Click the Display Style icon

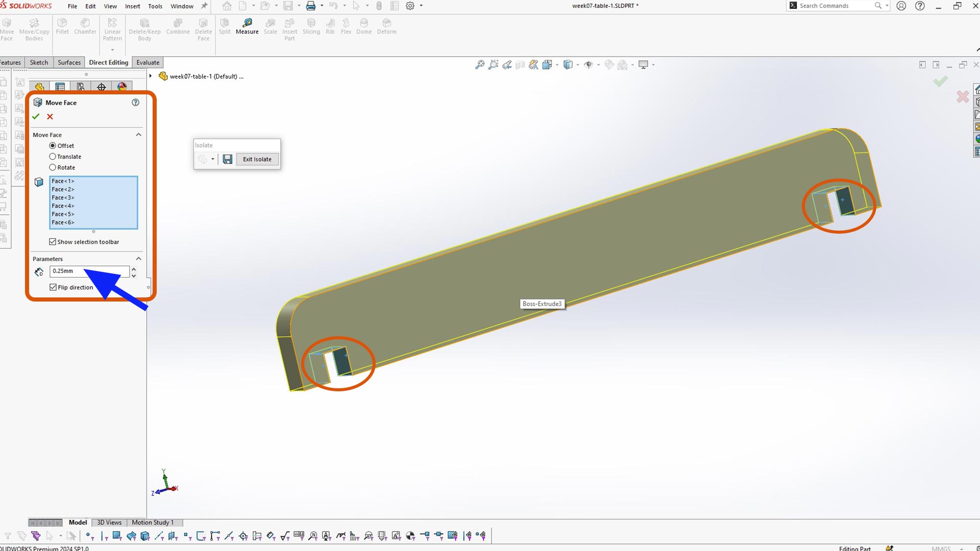click(x=568, y=65)
